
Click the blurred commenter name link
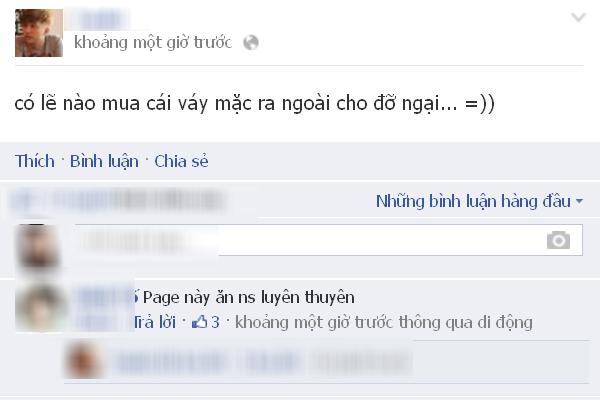click(x=103, y=297)
